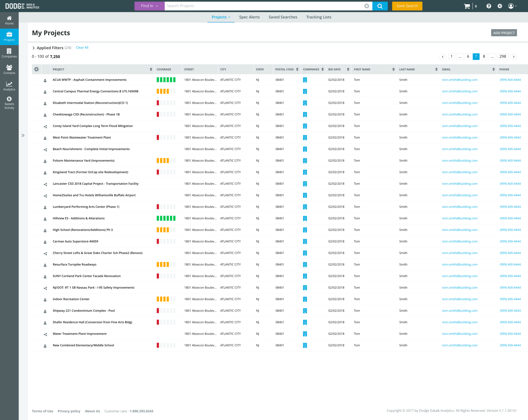Switch to the Tracking Lists tab

[x=318, y=17]
